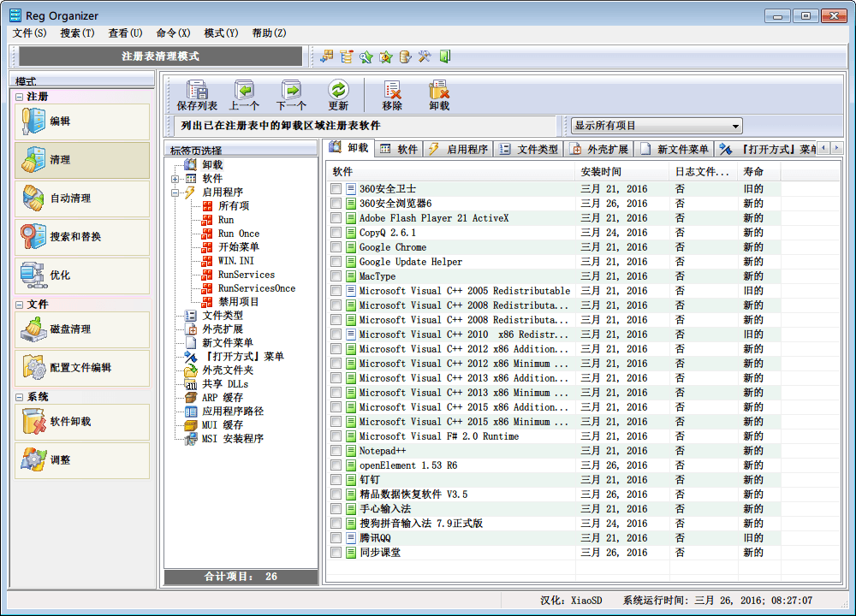Viewport: 856px width, 616px height.
Task: Switch to the 启用程序 tab
Action: click(458, 149)
